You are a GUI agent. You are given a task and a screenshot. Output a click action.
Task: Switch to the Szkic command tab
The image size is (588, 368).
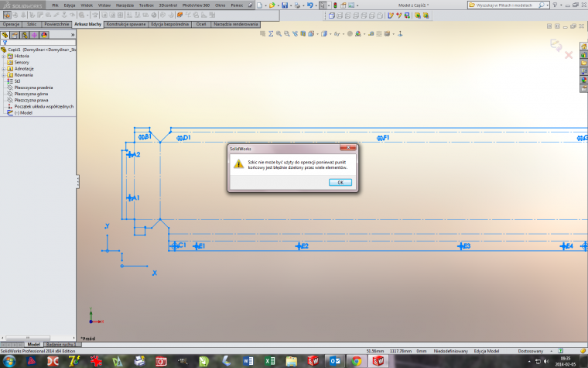pos(32,24)
